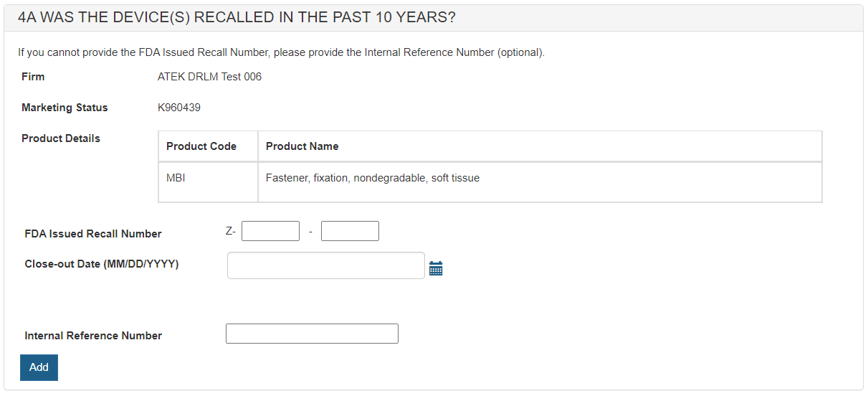Click the 4A recalled devices section heading
The image size is (868, 396).
click(x=237, y=18)
